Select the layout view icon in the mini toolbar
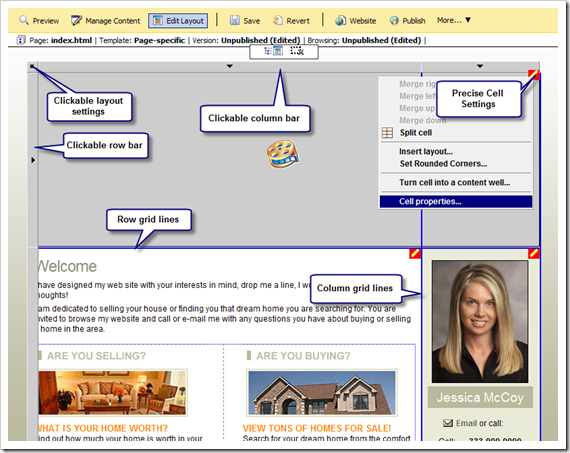The height and width of the screenshot is (453, 570). pos(278,51)
